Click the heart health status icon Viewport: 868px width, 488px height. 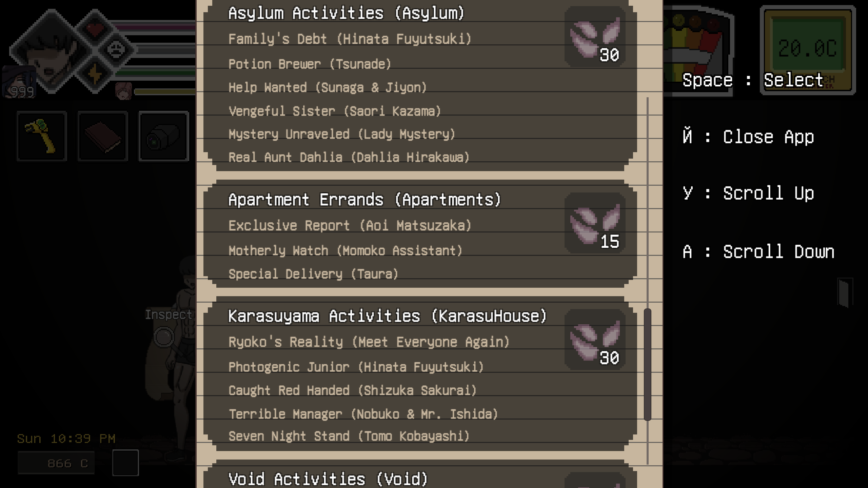95,28
